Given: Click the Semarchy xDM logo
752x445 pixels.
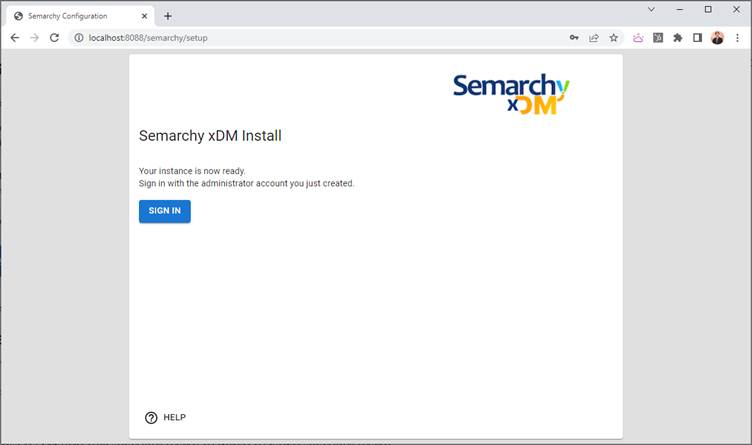Looking at the screenshot, I should [x=511, y=94].
